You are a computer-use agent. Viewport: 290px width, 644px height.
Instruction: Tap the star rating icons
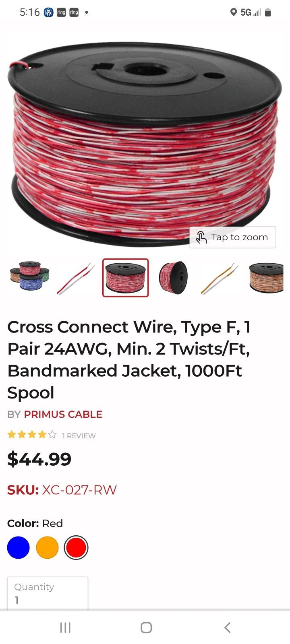[32, 435]
